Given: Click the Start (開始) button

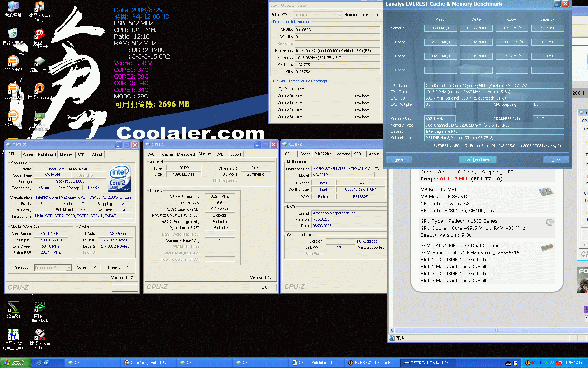Looking at the screenshot, I should click(16, 363).
